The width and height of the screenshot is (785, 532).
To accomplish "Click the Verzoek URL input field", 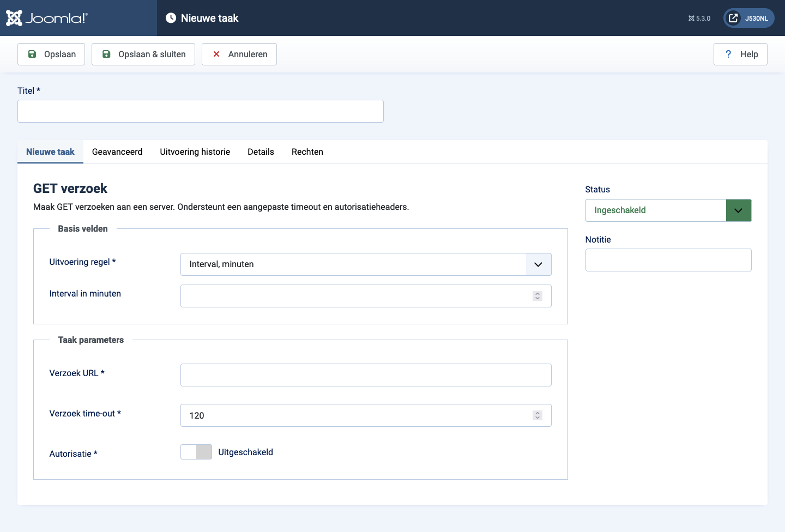I will click(x=366, y=375).
